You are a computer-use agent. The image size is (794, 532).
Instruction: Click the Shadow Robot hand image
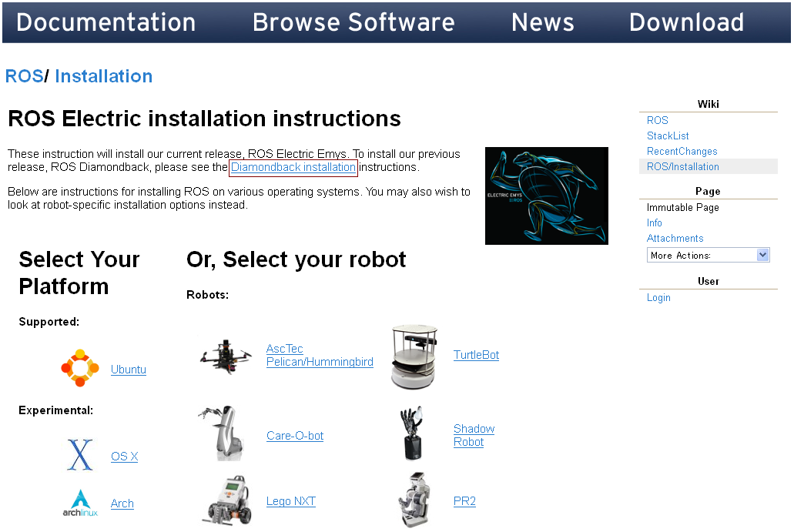(413, 433)
